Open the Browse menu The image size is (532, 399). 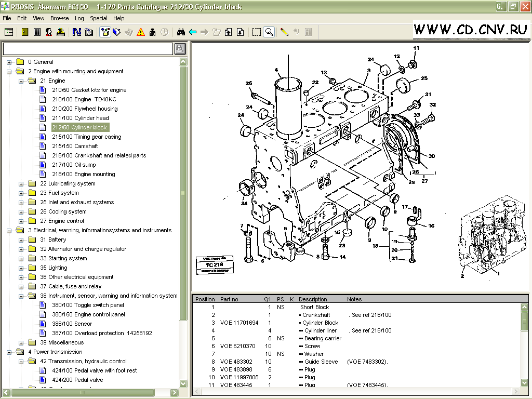[59, 18]
